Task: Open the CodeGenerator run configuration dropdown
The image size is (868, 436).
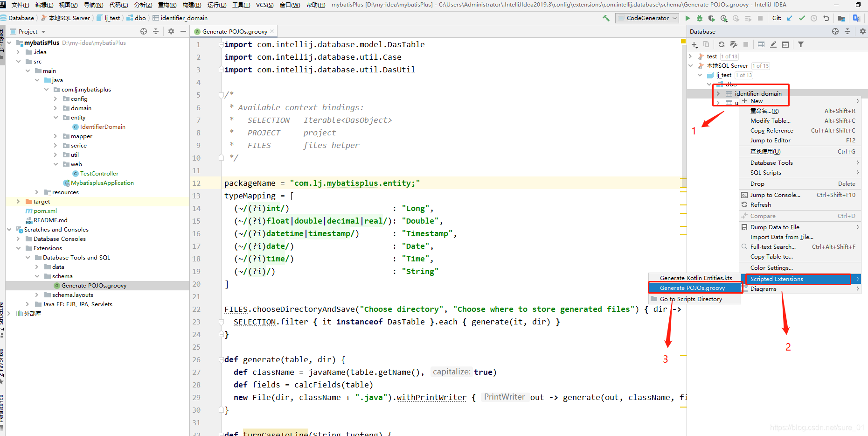Action: (x=647, y=18)
